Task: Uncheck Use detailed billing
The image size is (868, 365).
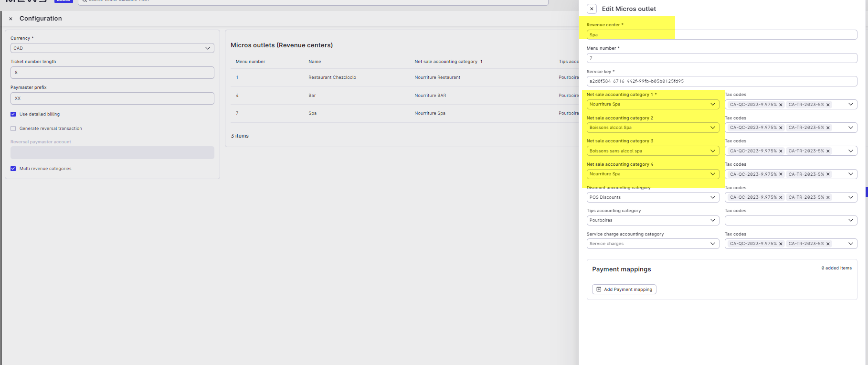Action: (x=13, y=114)
